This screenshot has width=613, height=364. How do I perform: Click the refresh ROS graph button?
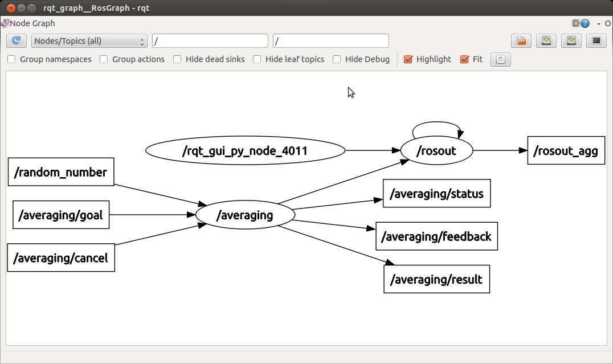16,41
